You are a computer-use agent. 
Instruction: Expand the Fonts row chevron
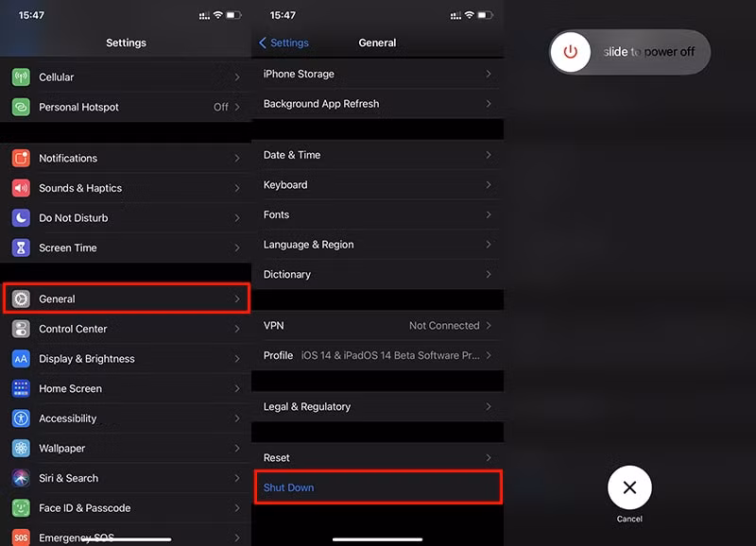point(489,214)
